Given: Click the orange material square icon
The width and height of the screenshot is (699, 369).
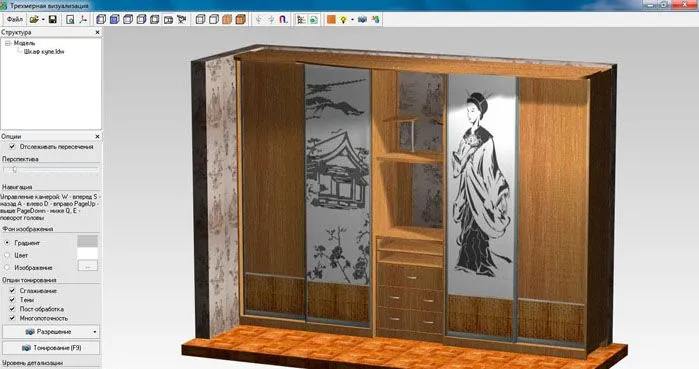Looking at the screenshot, I should coord(331,20).
